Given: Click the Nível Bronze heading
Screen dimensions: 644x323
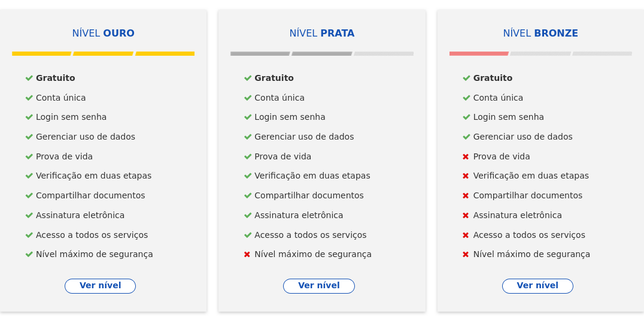Looking at the screenshot, I should click(x=540, y=34).
